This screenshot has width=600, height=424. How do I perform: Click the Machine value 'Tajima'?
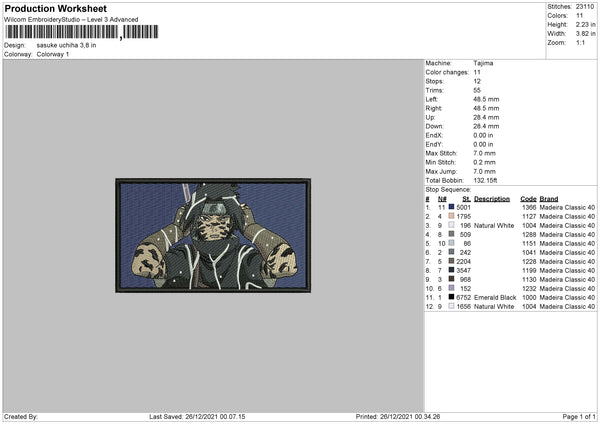point(483,63)
